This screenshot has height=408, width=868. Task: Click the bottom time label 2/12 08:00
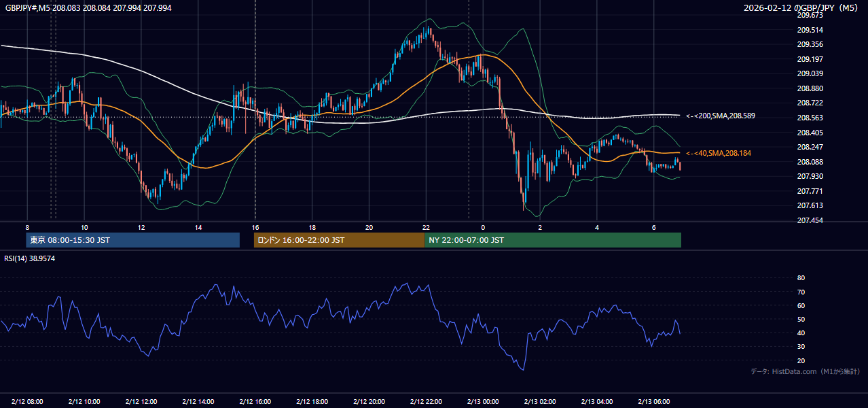[27, 402]
